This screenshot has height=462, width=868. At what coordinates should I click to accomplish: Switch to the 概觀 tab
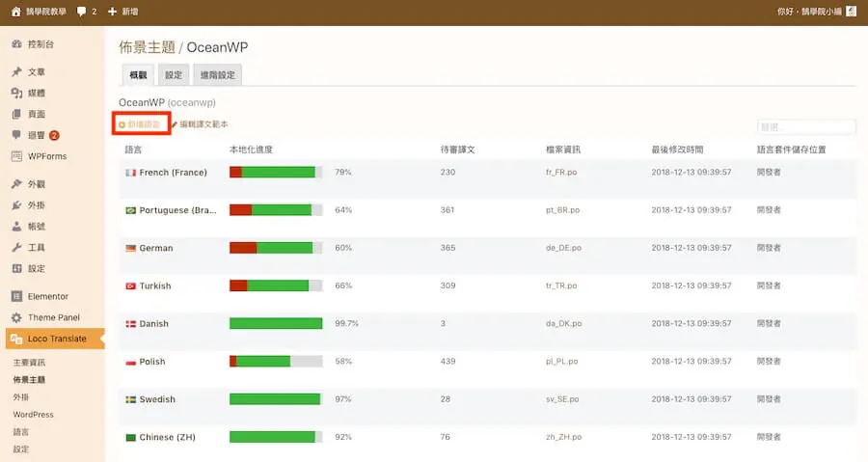pyautogui.click(x=138, y=74)
